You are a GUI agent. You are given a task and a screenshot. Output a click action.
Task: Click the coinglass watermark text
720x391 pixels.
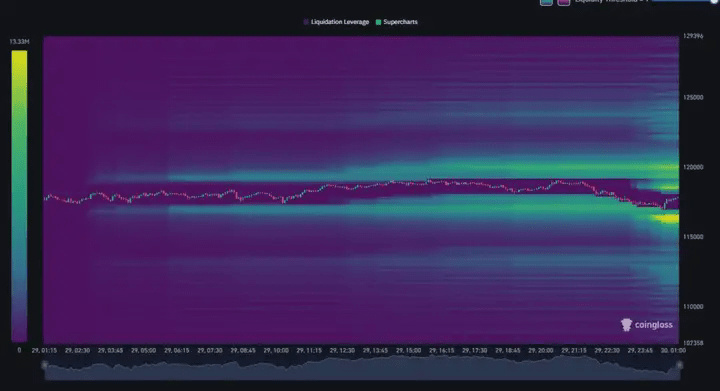coord(654,325)
